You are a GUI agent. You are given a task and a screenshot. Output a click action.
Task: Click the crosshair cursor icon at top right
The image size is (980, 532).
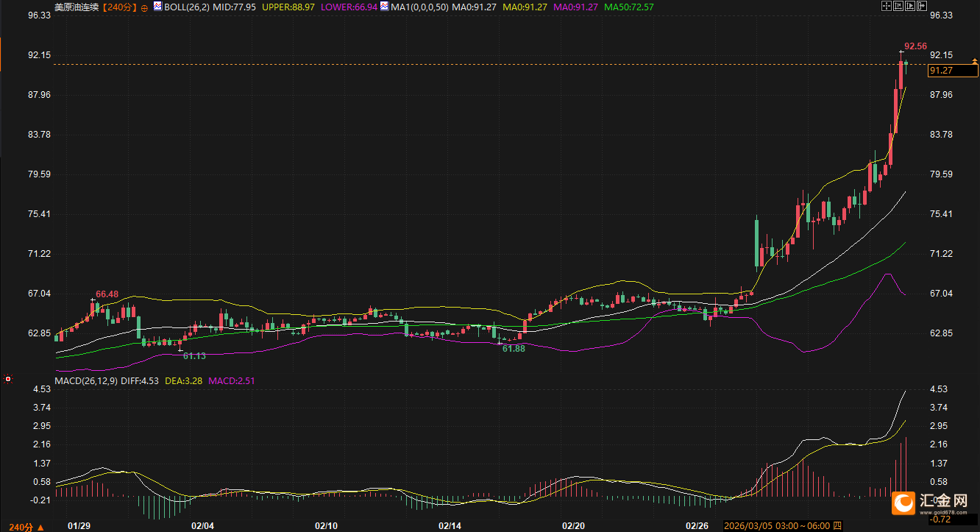coord(887,6)
